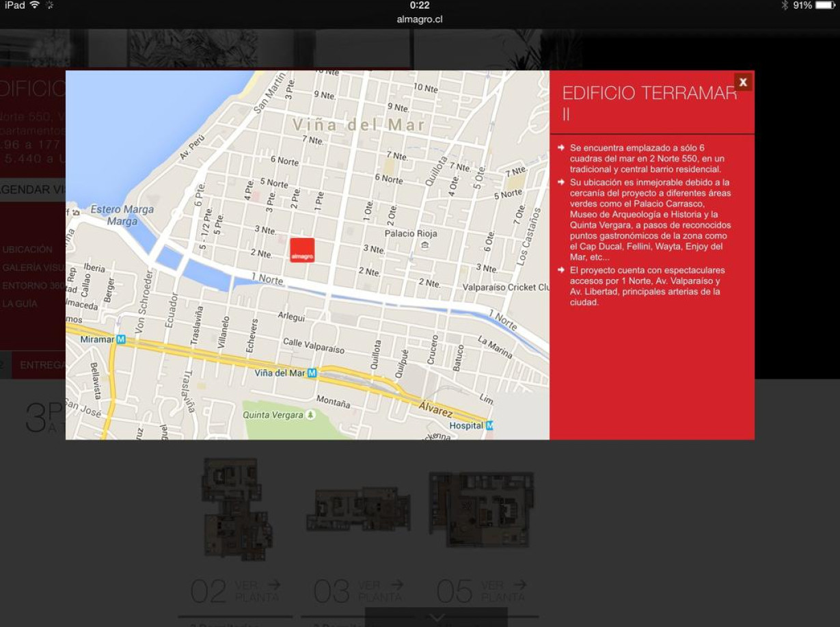The image size is (840, 627).
Task: Open the ENTORNO 360 menu item
Action: (x=33, y=286)
